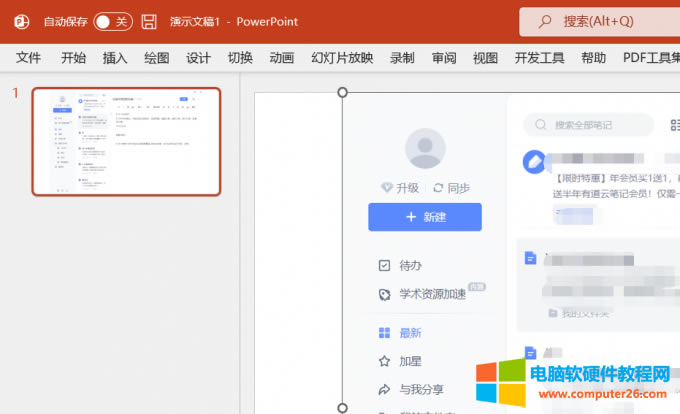Toggle the AutoSave switch
The image size is (680, 414).
pyautogui.click(x=113, y=22)
